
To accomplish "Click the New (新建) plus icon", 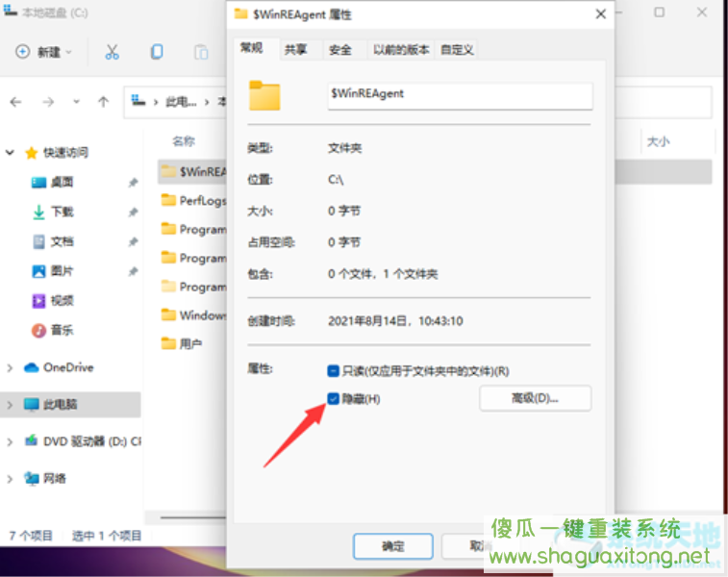I will [x=22, y=52].
